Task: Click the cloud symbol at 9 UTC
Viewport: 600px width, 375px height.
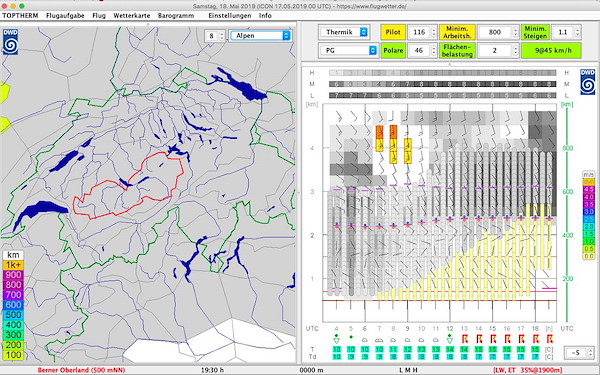Action: click(408, 340)
